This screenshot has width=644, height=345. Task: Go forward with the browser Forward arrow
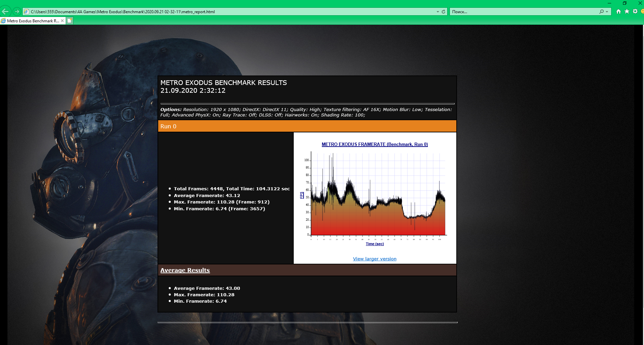tap(17, 12)
